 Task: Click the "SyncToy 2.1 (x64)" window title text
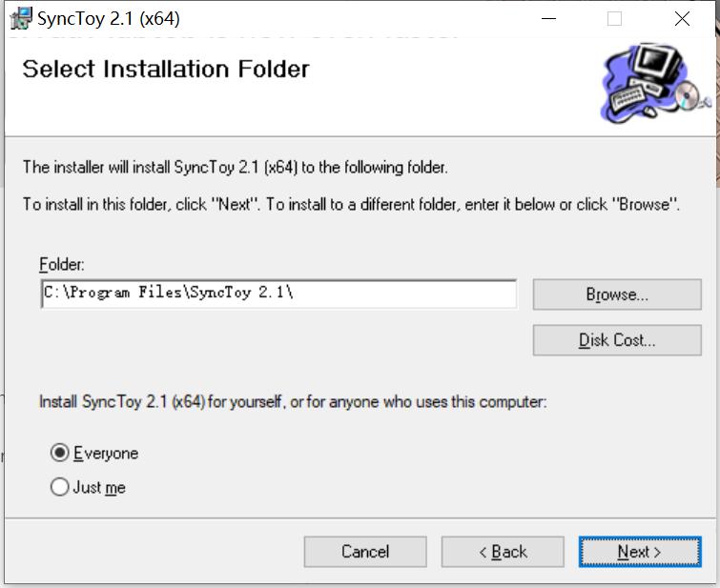point(109,18)
